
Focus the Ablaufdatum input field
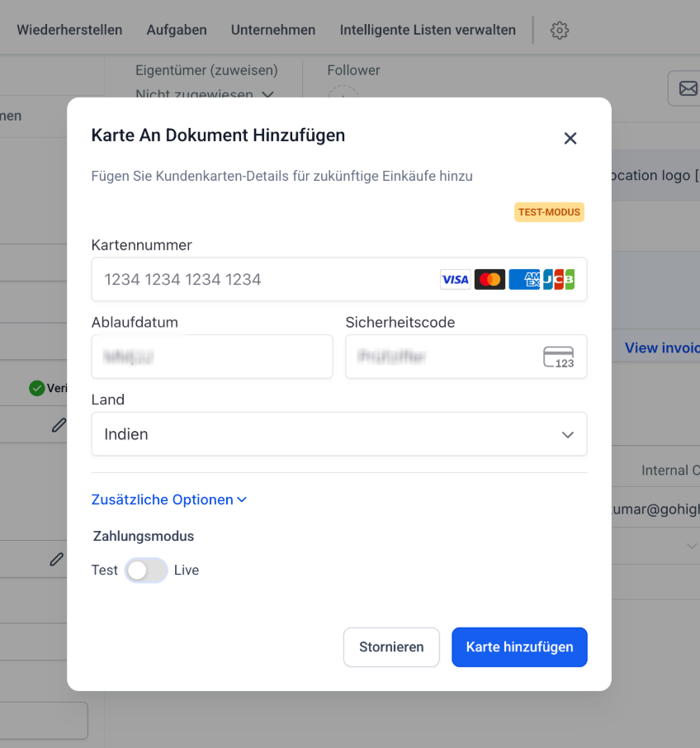[x=212, y=357]
